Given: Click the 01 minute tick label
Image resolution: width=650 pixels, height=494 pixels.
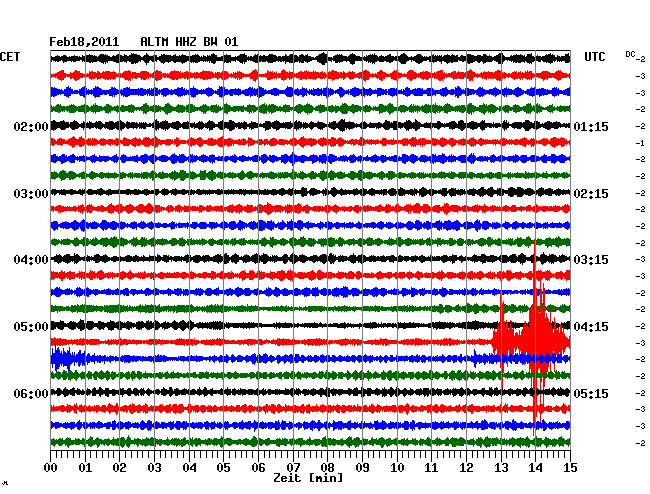Looking at the screenshot, I should pyautogui.click(x=85, y=467).
